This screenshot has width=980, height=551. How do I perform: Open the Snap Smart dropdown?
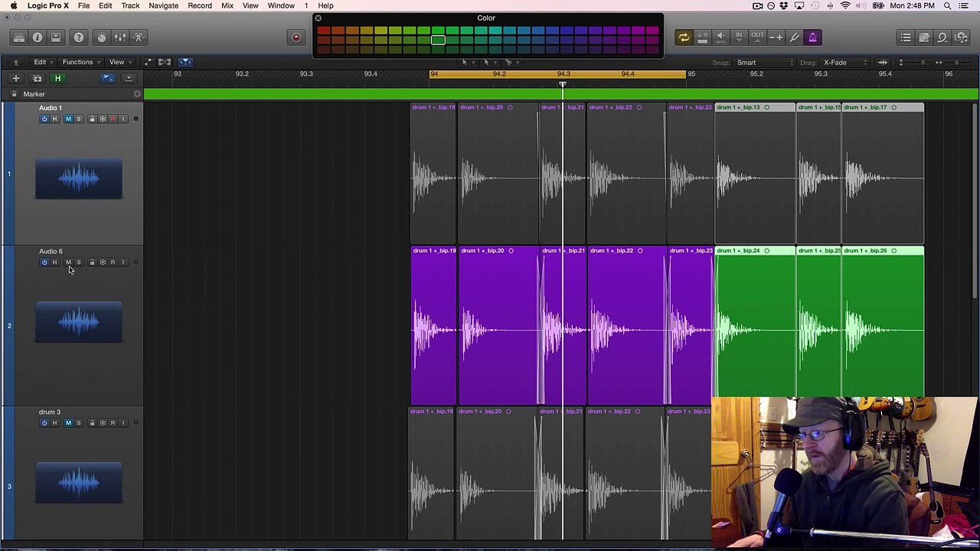point(765,63)
